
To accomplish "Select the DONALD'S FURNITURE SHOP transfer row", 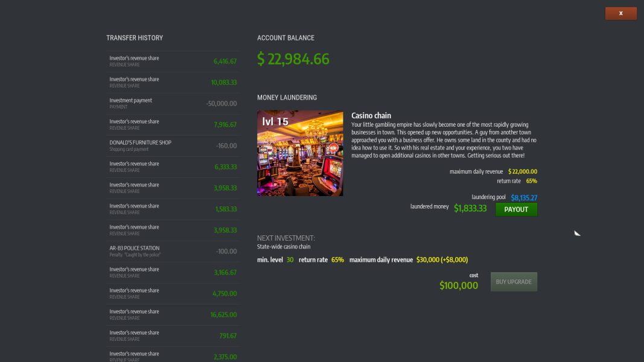I will [x=173, y=145].
